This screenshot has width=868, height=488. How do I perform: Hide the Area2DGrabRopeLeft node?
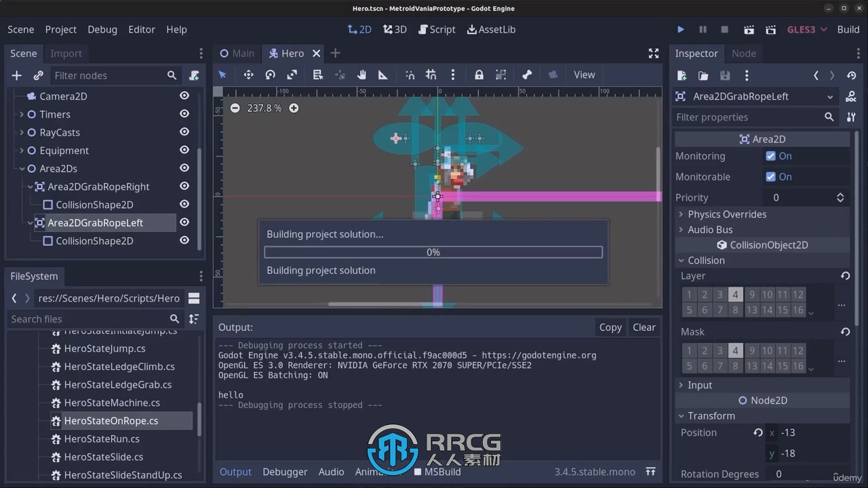184,222
